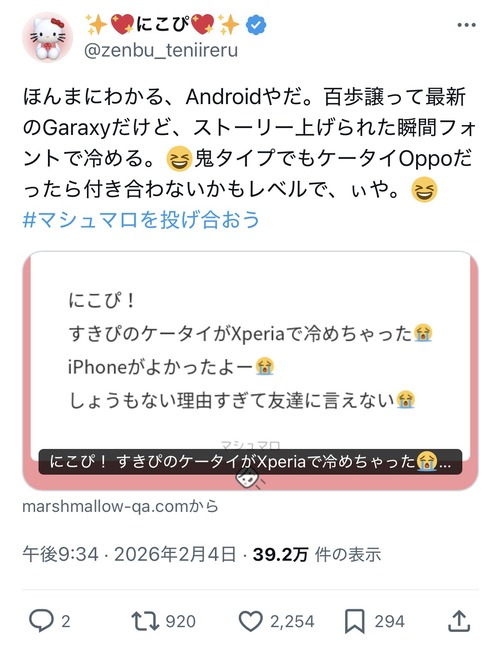Tap the 920 repost count
The height and width of the screenshot is (646, 500).
180,621
